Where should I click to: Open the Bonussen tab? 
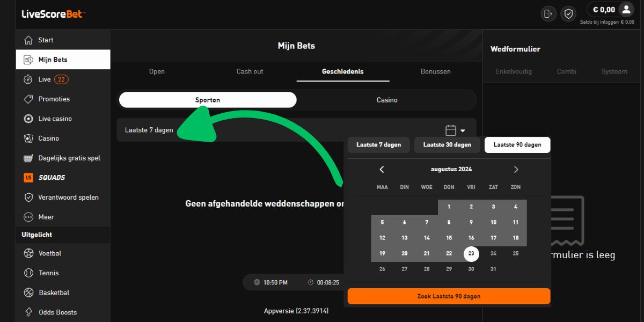(436, 71)
